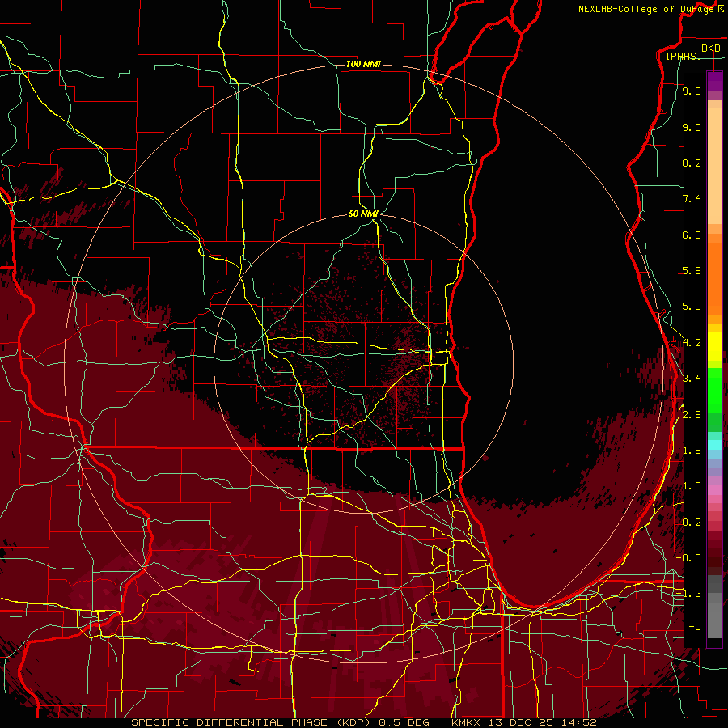
Task: Click the NEXLAB-College of DuPage credit text
Action: 646,9
